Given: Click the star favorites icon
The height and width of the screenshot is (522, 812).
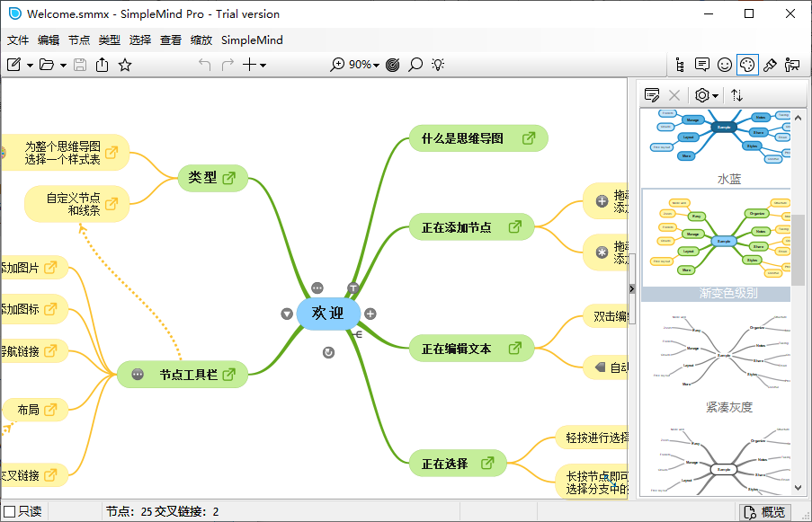Looking at the screenshot, I should pyautogui.click(x=125, y=65).
